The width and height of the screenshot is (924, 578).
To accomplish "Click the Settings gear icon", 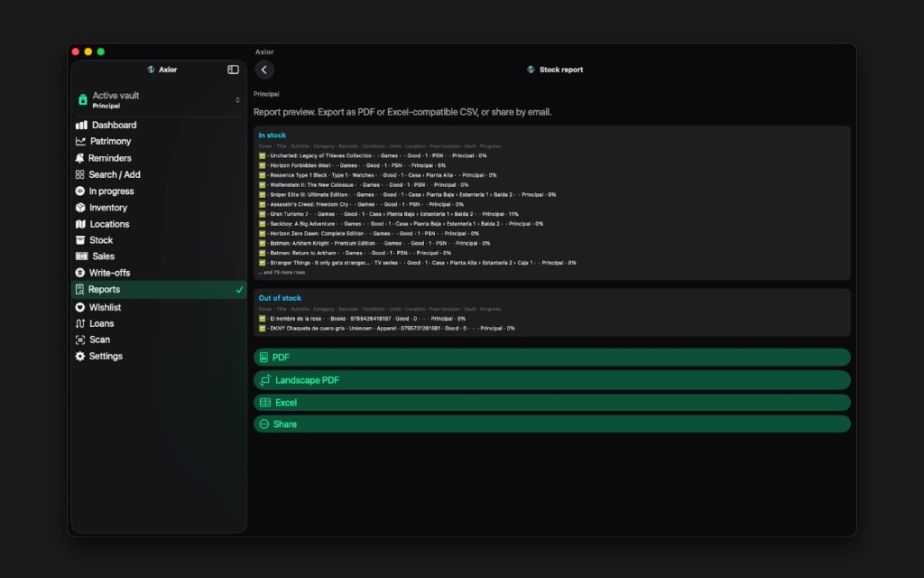I will point(80,356).
